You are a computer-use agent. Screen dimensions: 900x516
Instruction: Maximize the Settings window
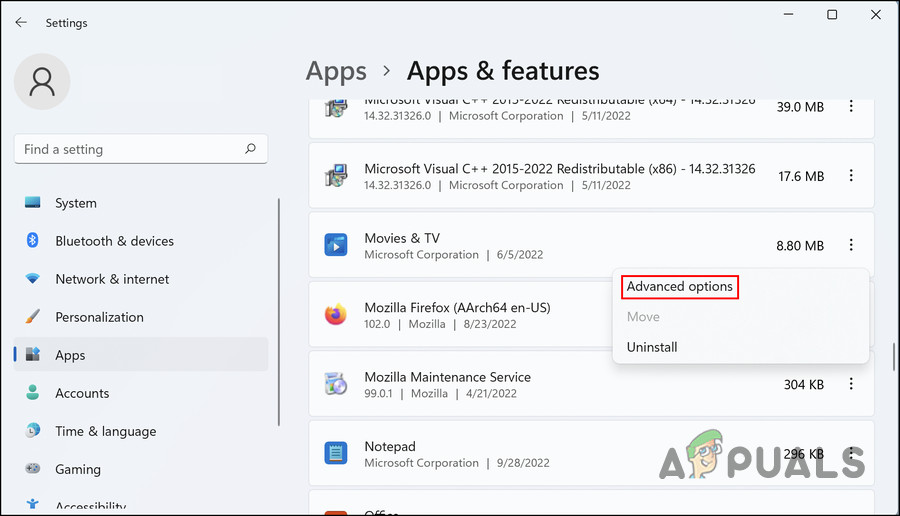[x=832, y=14]
